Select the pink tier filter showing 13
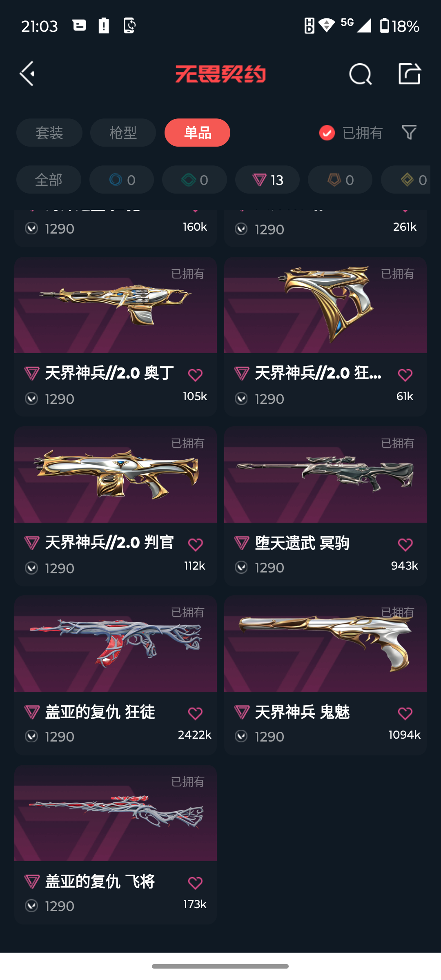 pos(267,180)
